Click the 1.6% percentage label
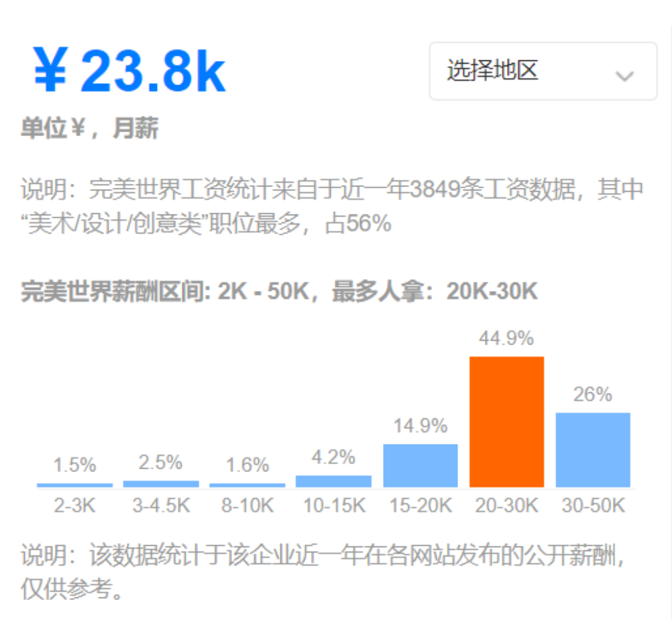This screenshot has height=639, width=672. [247, 465]
